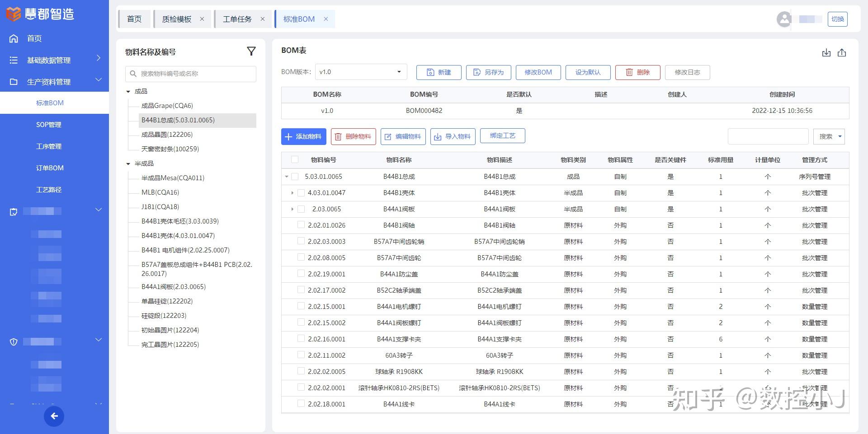Select 添加物料 to add a material
The width and height of the screenshot is (868, 434).
303,136
